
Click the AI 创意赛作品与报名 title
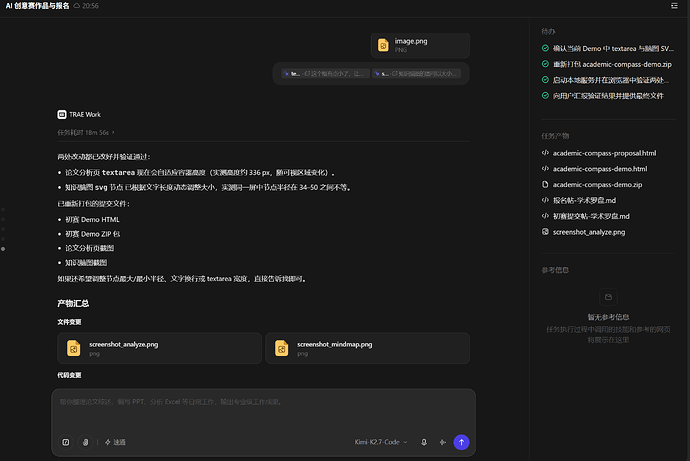[x=37, y=6]
